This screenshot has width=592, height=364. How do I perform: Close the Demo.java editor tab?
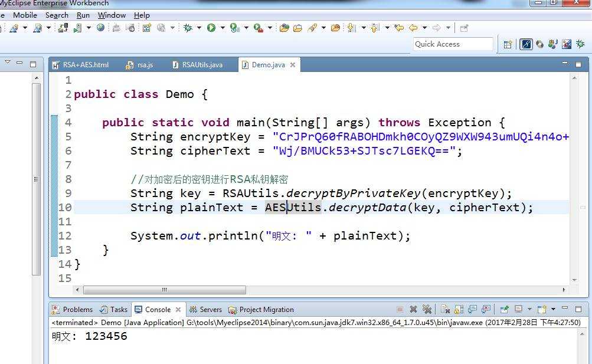click(293, 65)
